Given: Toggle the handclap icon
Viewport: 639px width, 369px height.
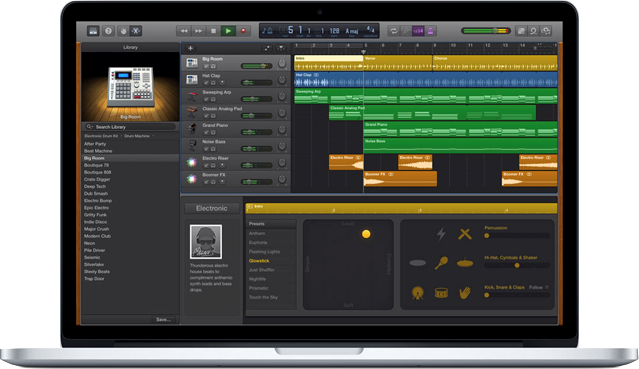Looking at the screenshot, I should (x=465, y=293).
